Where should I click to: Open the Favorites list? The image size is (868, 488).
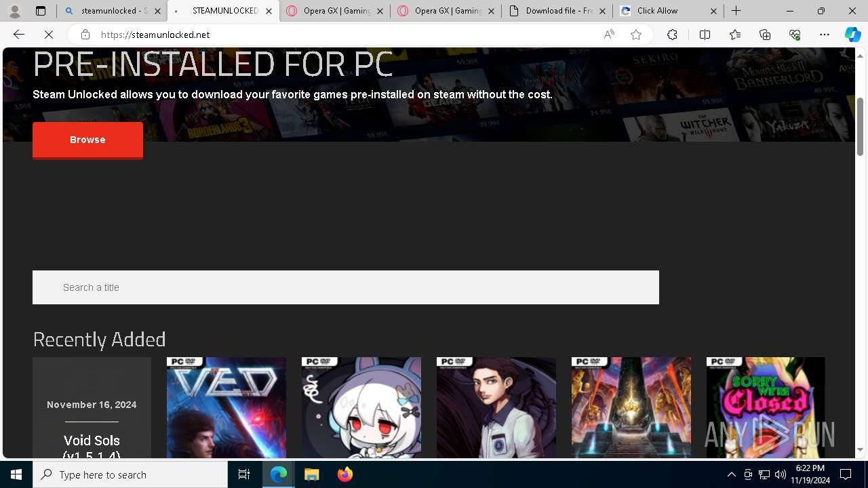pos(735,35)
